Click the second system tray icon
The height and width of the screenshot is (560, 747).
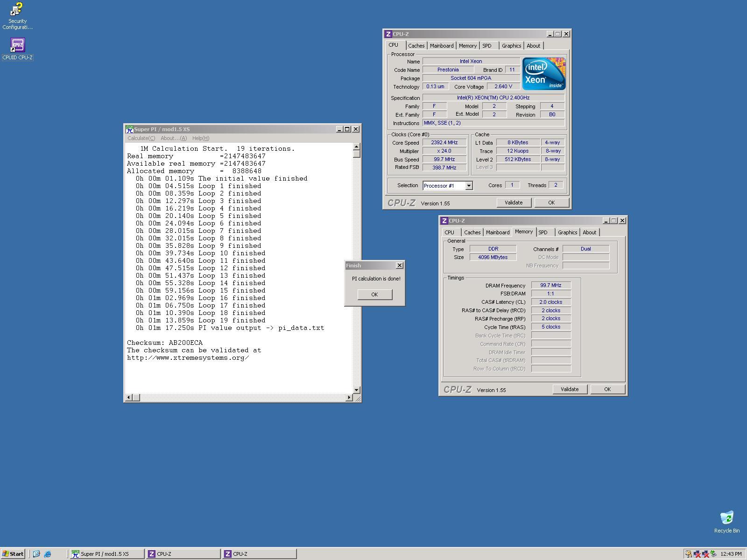coord(697,554)
